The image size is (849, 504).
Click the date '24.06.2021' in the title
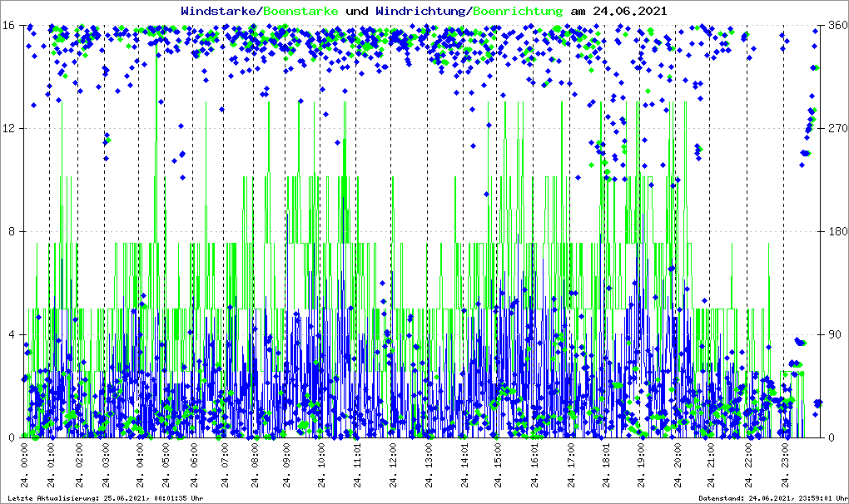[629, 11]
